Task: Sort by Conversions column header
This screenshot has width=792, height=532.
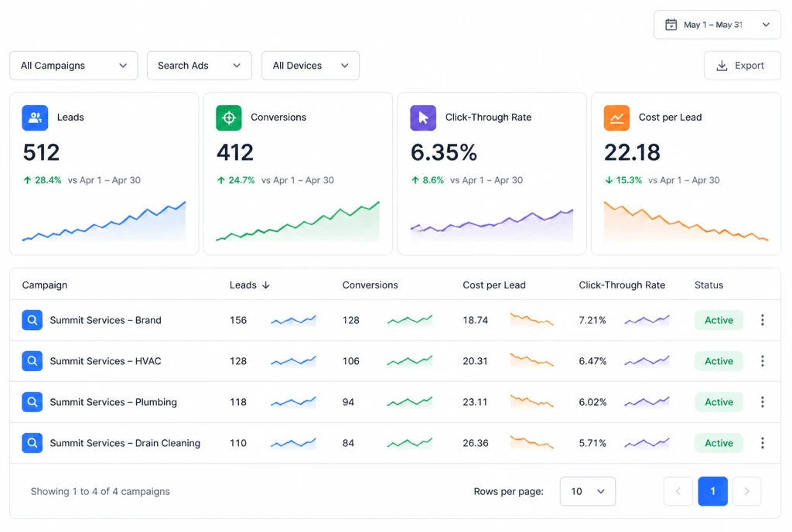Action: (370, 285)
